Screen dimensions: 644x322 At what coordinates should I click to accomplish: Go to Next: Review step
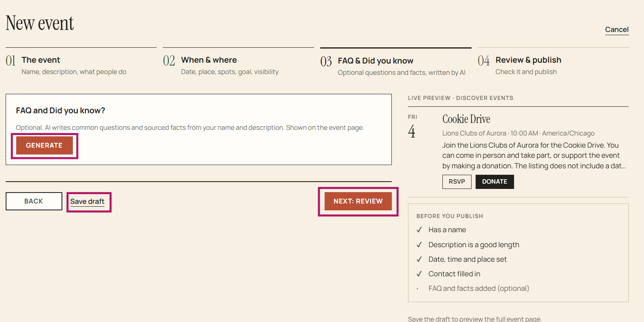tap(358, 201)
